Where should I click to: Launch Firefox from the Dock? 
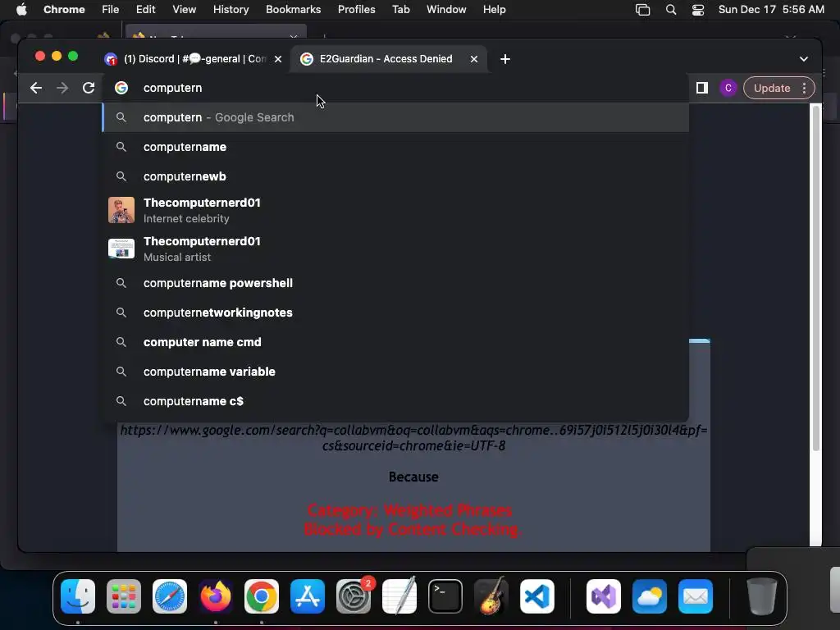[x=216, y=596]
